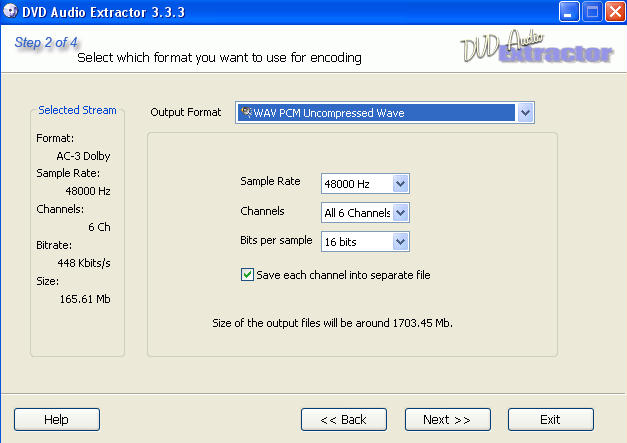This screenshot has height=443, width=627.
Task: Click the Channels label beside the combo box
Action: tap(262, 211)
